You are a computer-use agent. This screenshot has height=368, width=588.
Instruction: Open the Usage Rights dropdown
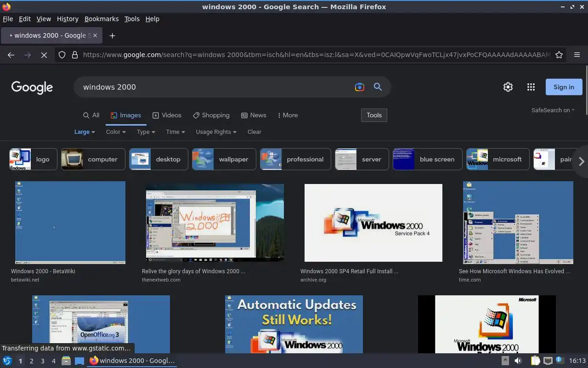216,132
